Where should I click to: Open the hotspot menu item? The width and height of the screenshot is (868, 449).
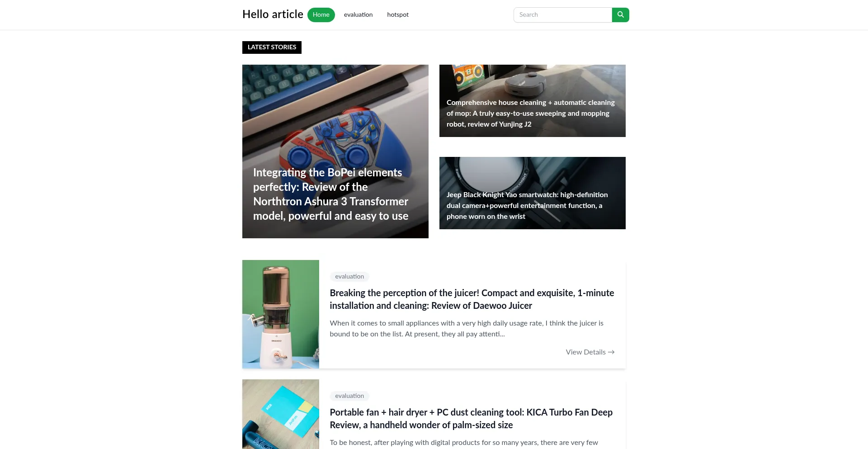pyautogui.click(x=398, y=15)
